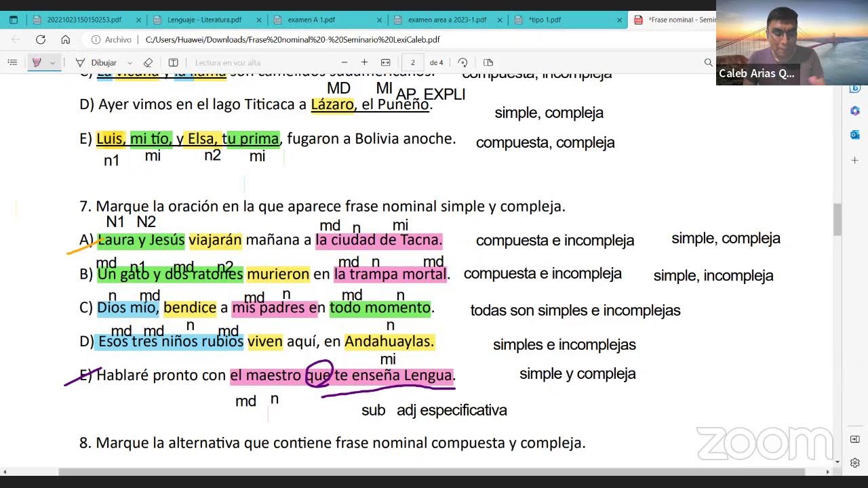This screenshot has width=868, height=488.
Task: Click the Caleb Arias video thumbnail
Action: point(792,42)
